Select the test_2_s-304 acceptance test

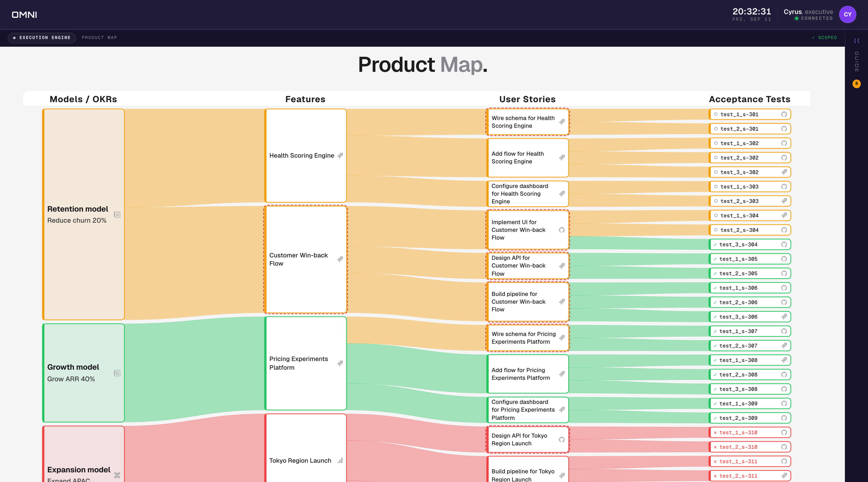coord(750,230)
